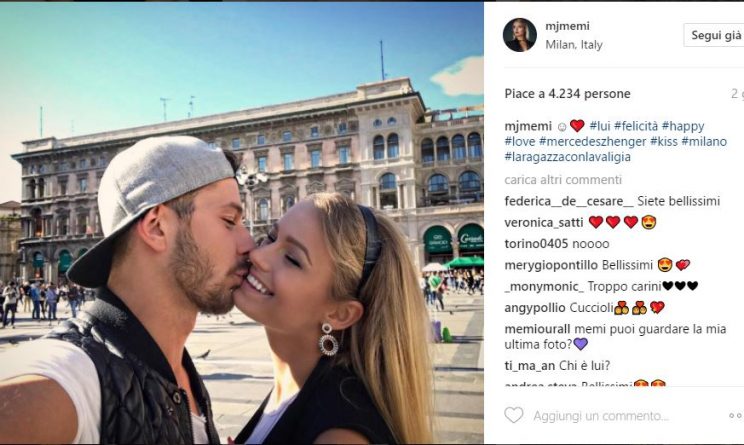
Task: Open the #milano hashtag
Action: coord(704,141)
